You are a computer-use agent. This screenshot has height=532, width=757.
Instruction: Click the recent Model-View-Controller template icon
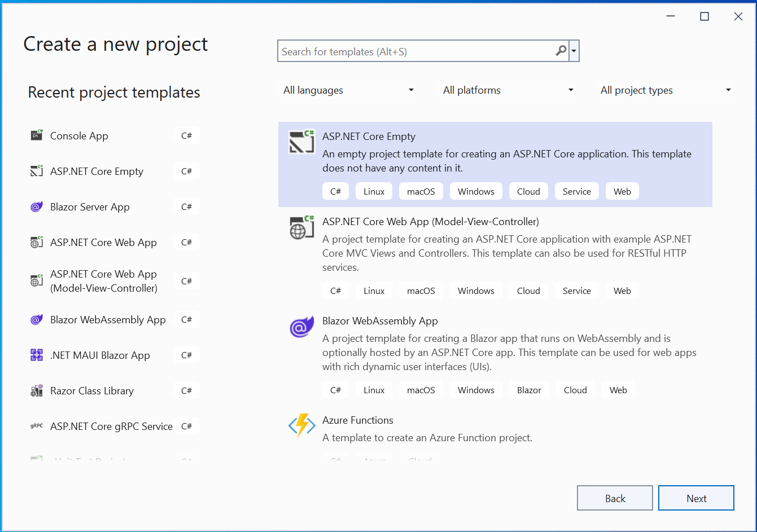(x=37, y=280)
